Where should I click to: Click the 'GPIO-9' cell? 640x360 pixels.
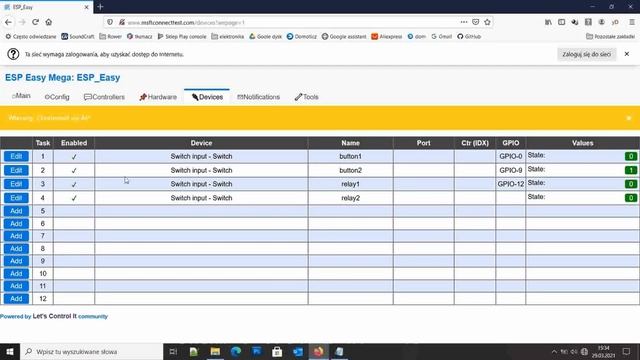[511, 170]
